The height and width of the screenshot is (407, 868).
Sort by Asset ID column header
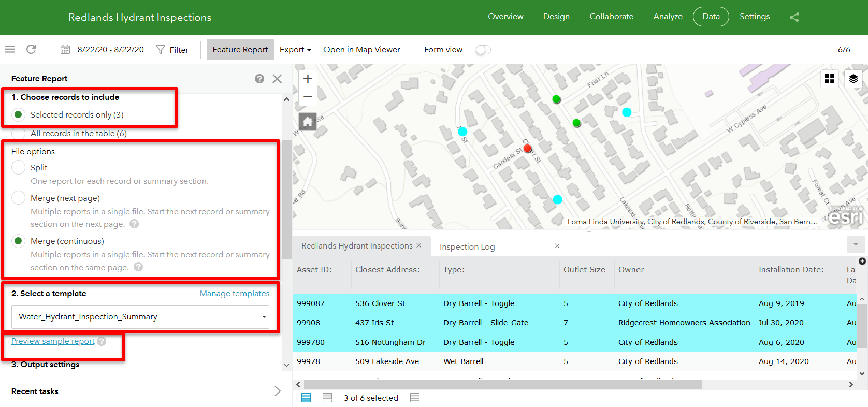[x=314, y=270]
